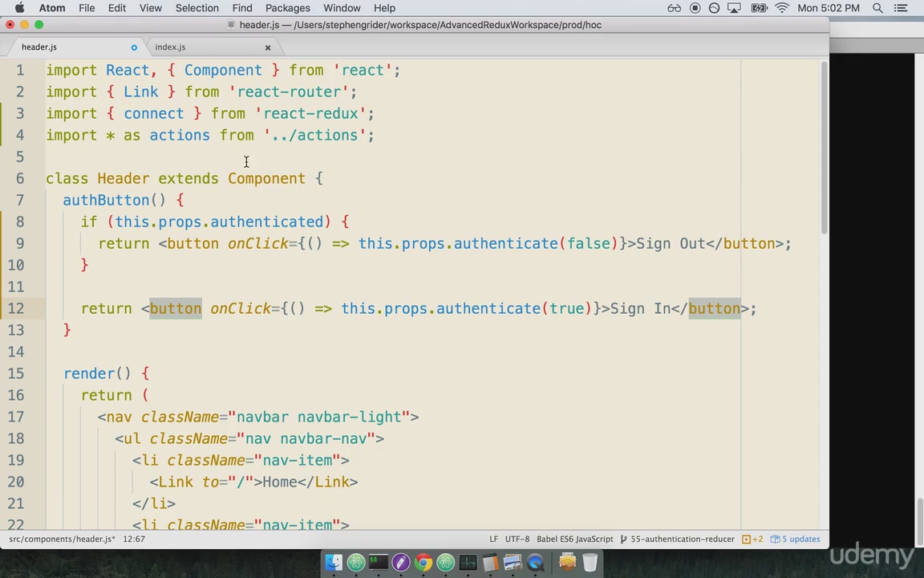The width and height of the screenshot is (924, 578).
Task: Change the UTF-8 file encoding
Action: point(517,539)
